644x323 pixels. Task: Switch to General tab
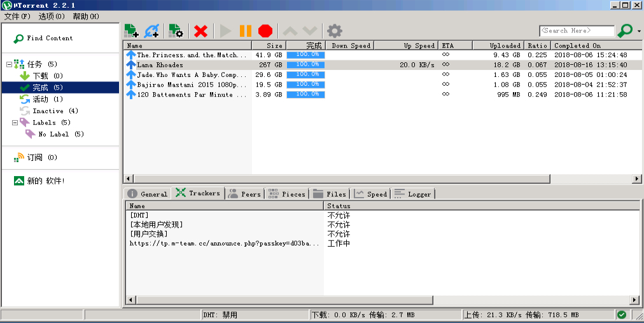click(148, 194)
